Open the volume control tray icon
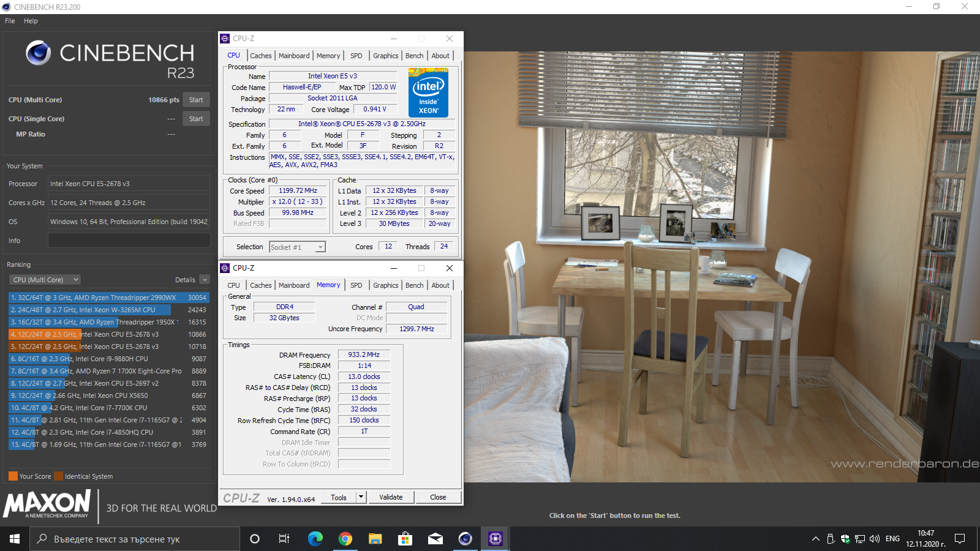This screenshot has width=980, height=551. (x=875, y=539)
